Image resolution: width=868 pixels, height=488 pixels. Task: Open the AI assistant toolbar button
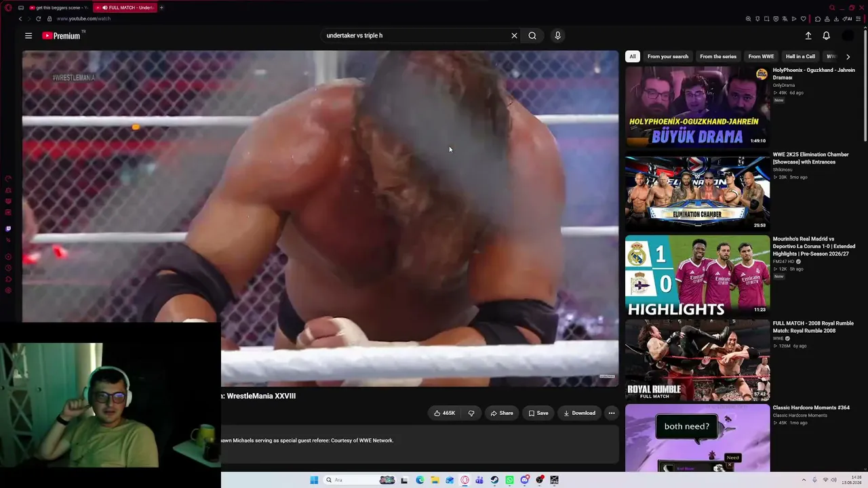coord(848,19)
